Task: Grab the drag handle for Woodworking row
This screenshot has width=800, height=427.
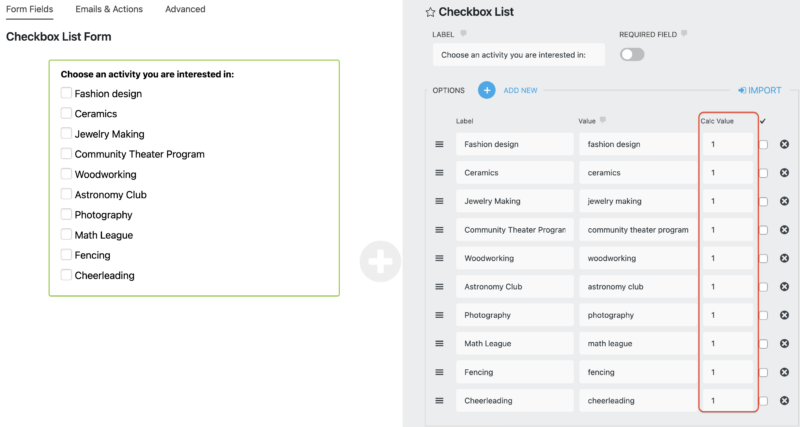Action: (x=439, y=258)
